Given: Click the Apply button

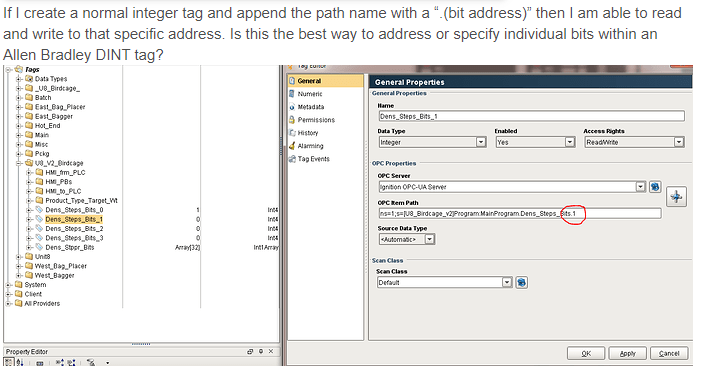Looking at the screenshot, I should click(x=627, y=353).
